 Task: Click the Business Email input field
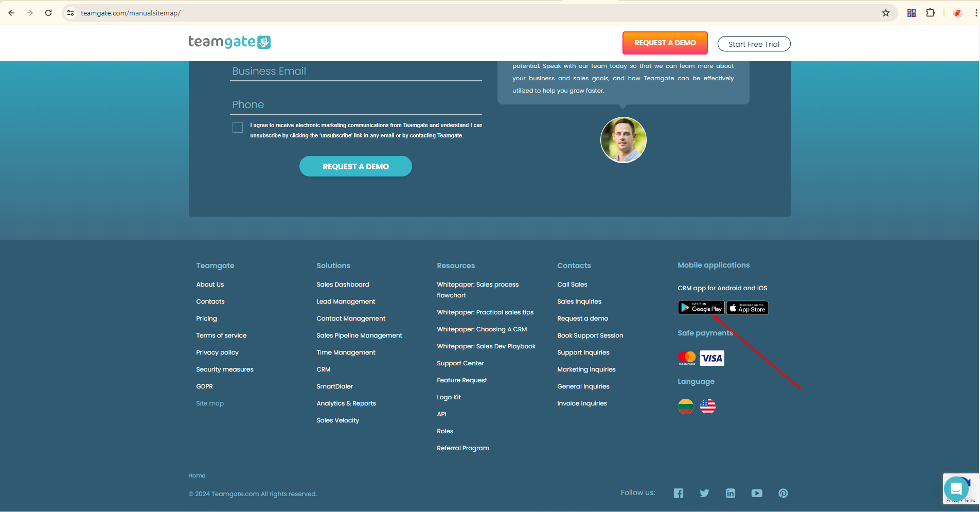[x=356, y=72]
